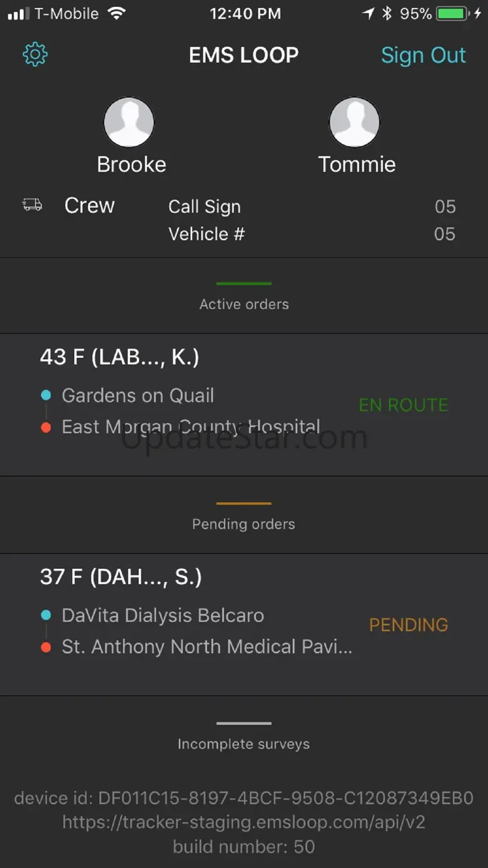The height and width of the screenshot is (868, 488).
Task: Tap the red dropoff dot for East Morgan County Hospital
Action: 46,427
